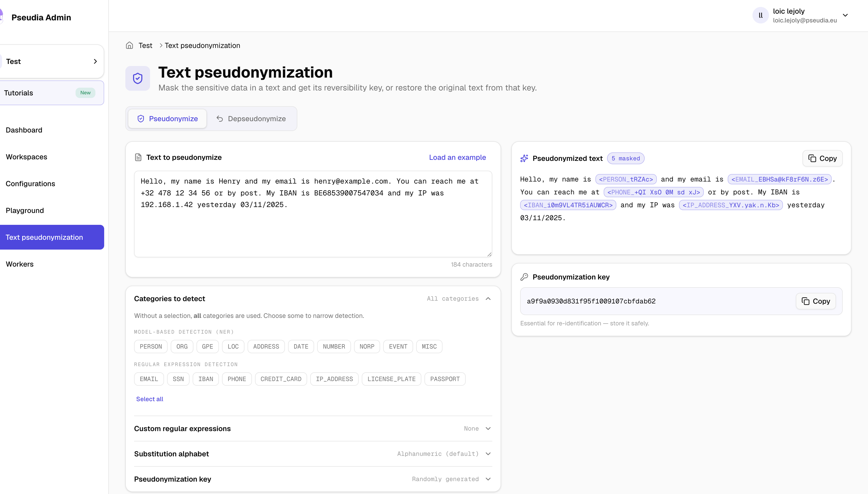The height and width of the screenshot is (494, 868).
Task: Switch to the Depseudonymize tab
Action: coord(251,119)
